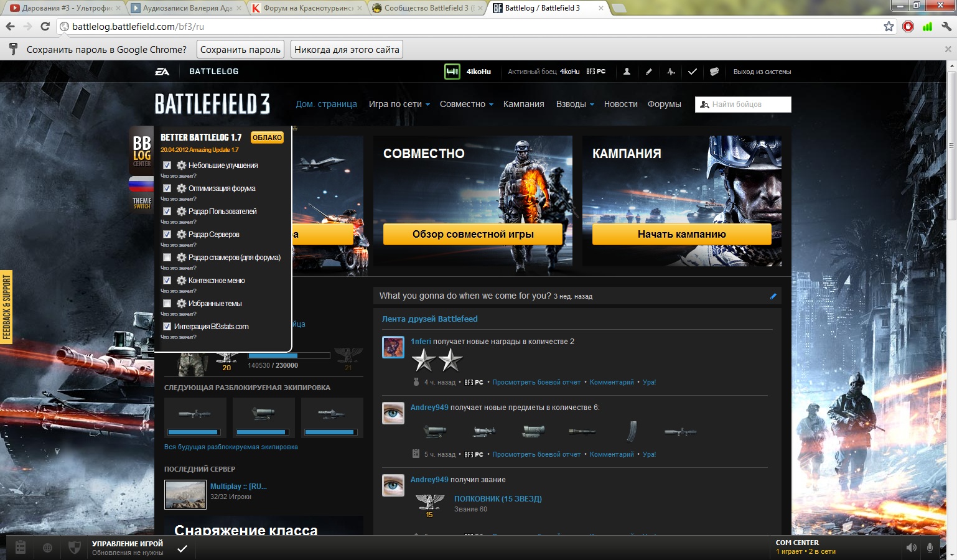Viewport: 957px width, 560px height.
Task: Click the EA logo in Battlelog header
Action: pos(162,72)
